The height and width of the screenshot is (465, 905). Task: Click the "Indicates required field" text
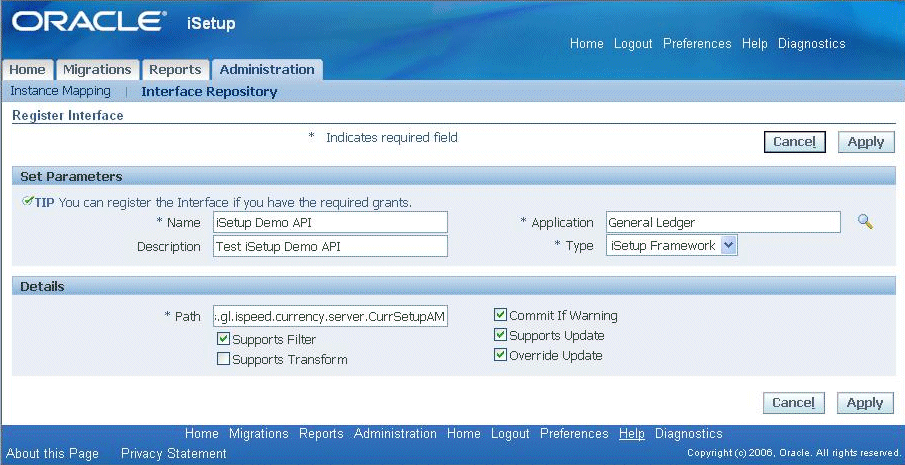tap(391, 137)
